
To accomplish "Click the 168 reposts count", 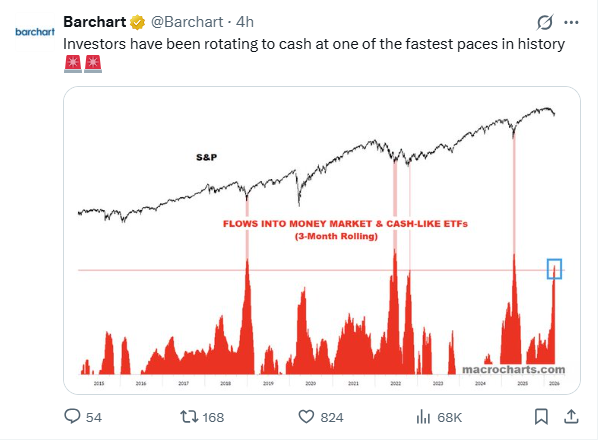I will coord(213,417).
